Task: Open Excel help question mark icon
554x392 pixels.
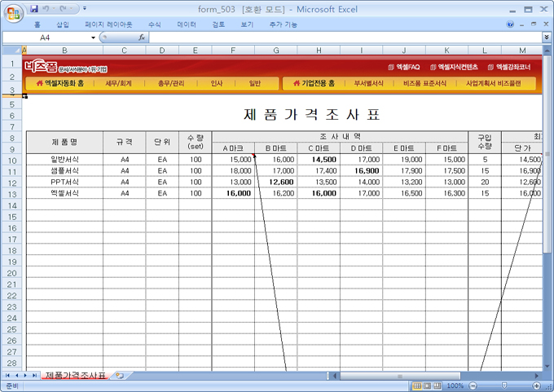Action: [511, 24]
